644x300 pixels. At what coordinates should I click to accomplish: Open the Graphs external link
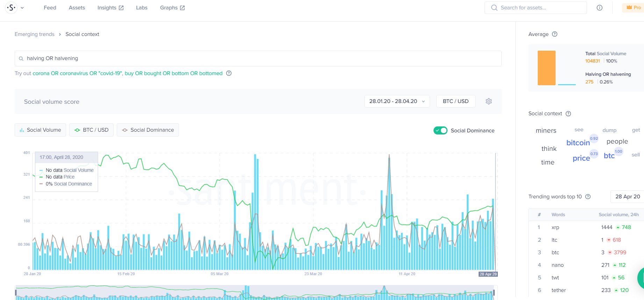point(172,8)
